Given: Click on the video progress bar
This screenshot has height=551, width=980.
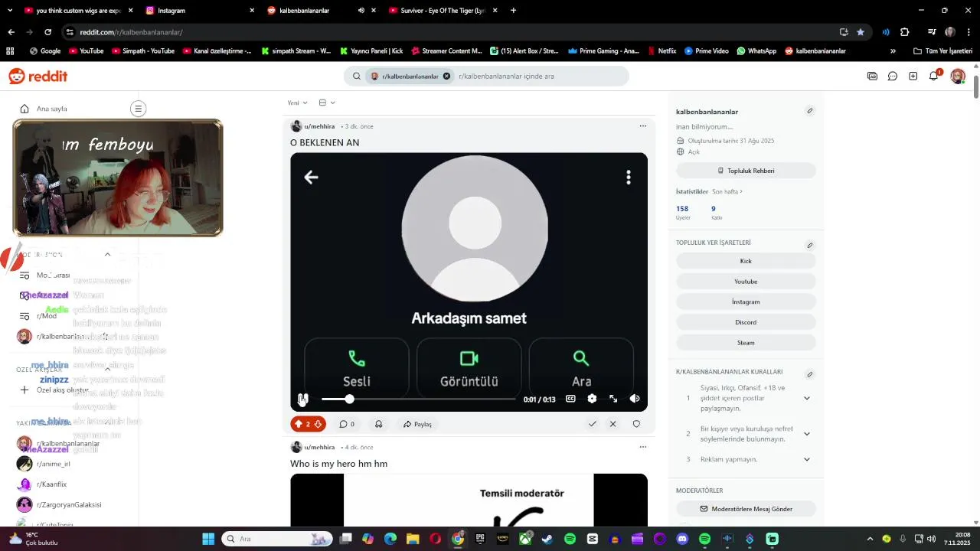Looking at the screenshot, I should (419, 399).
